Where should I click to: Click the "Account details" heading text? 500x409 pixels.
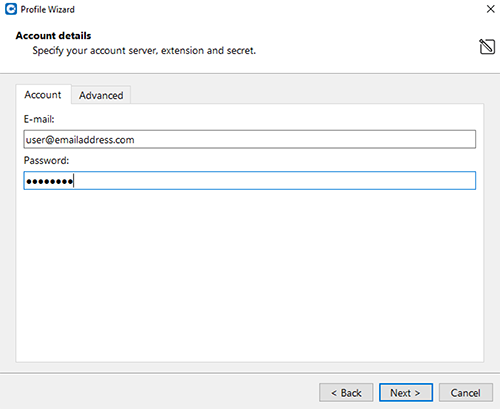point(53,36)
